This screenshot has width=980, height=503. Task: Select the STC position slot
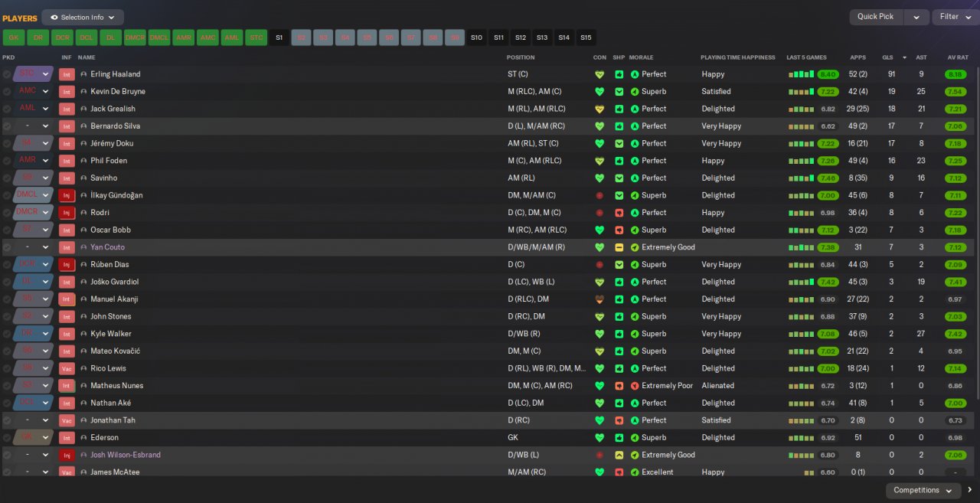tap(256, 37)
